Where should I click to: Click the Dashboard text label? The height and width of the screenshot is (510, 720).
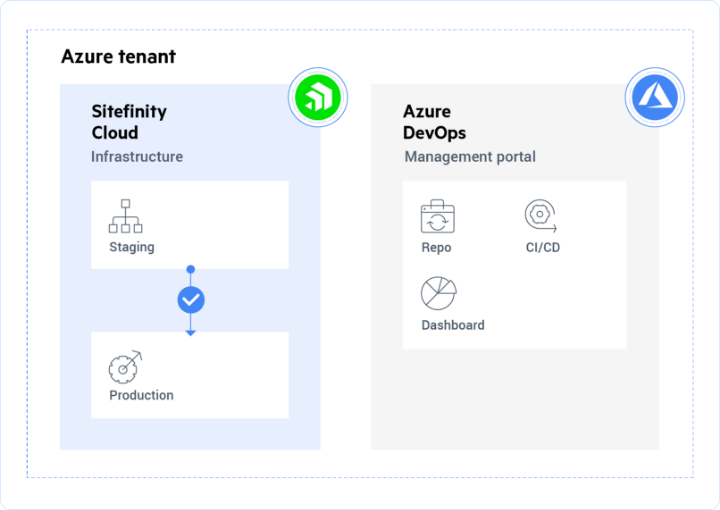[x=452, y=325]
